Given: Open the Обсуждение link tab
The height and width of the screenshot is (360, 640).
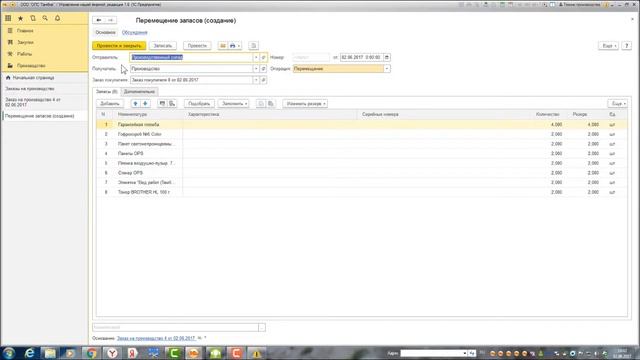Looking at the screenshot, I should tap(135, 32).
